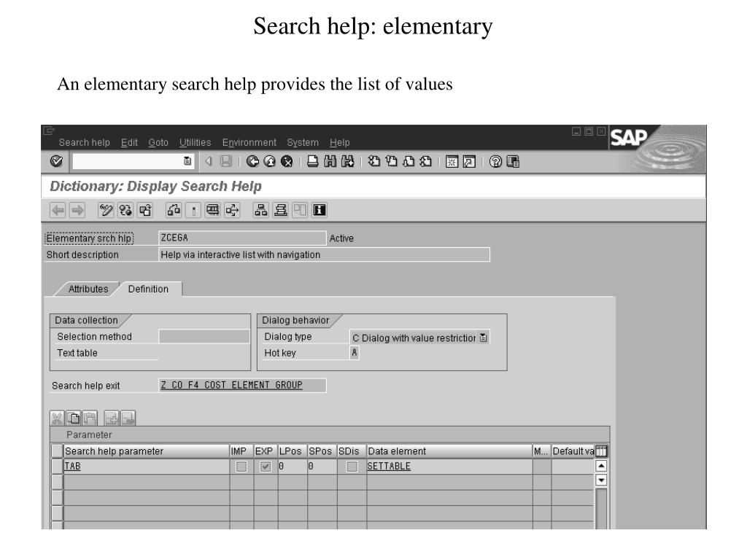
Task: Click the Selection method field
Action: pos(204,337)
